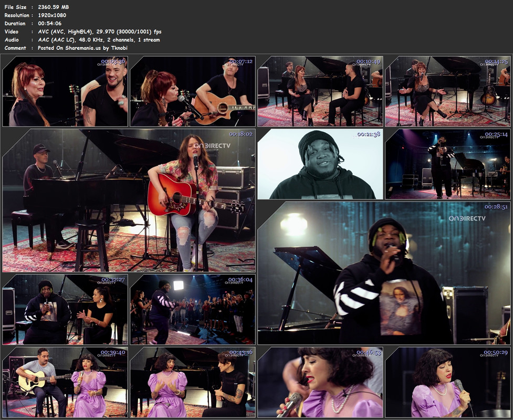The image size is (513, 420).
Task: Click the large frame at 00:28:51
Action: pos(384,273)
